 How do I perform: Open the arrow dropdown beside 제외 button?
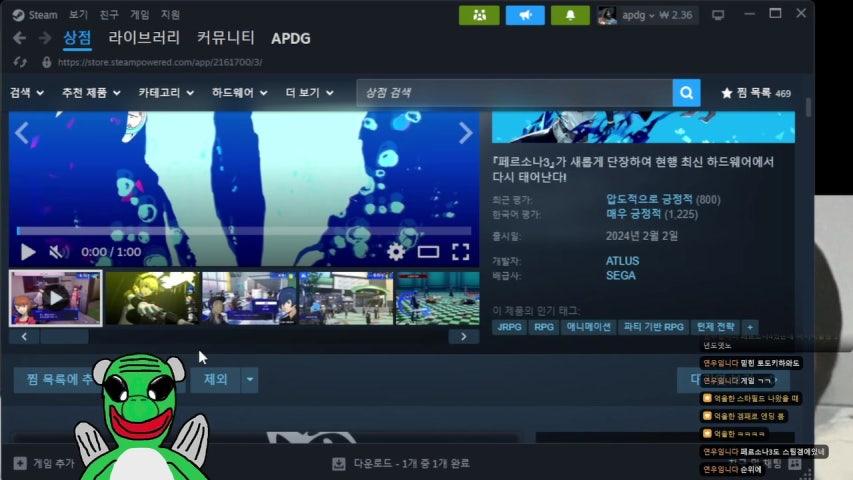249,379
